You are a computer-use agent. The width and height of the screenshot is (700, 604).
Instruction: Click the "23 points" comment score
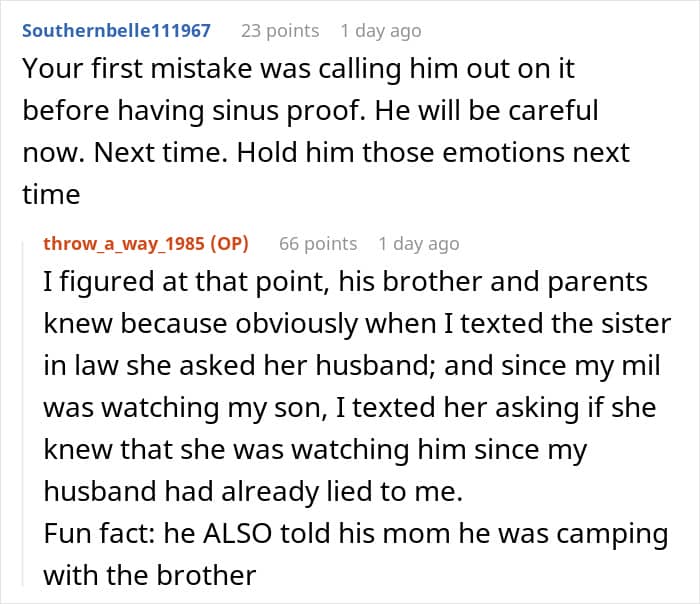280,30
